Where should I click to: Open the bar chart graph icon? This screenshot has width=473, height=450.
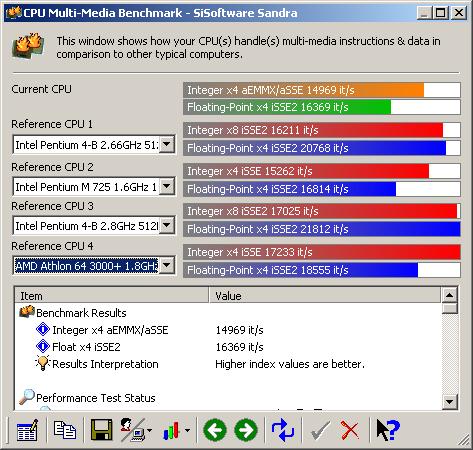tap(171, 431)
